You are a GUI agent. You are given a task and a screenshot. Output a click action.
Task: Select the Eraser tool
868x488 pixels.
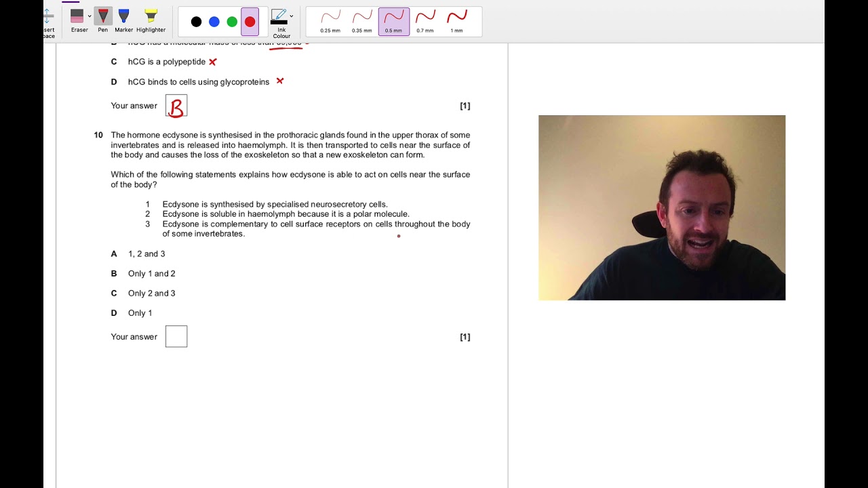tap(79, 21)
